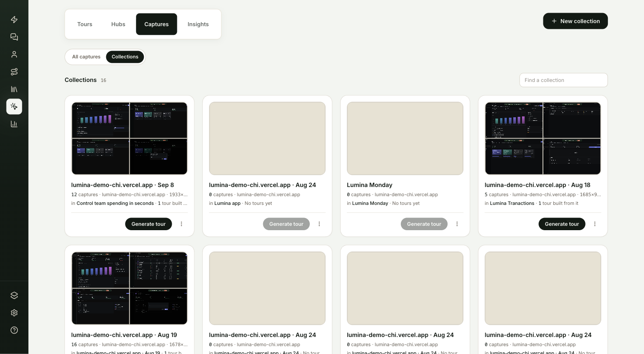The height and width of the screenshot is (354, 644).
Task: Open the library books sidebar icon
Action: pyautogui.click(x=14, y=89)
